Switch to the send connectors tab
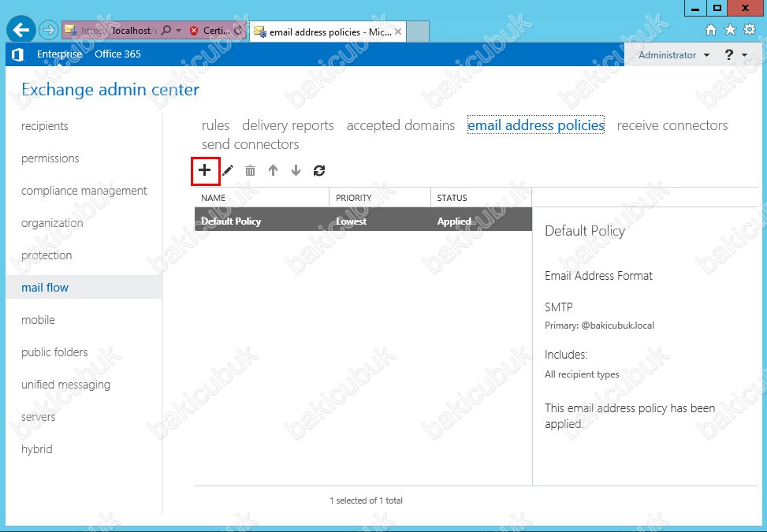Viewport: 767px width, 532px height. 250,144
